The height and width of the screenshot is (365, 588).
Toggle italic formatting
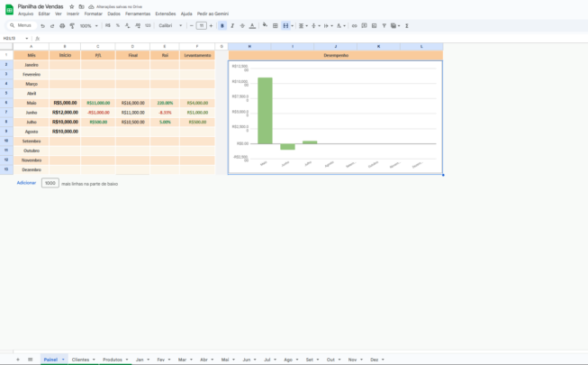231,25
